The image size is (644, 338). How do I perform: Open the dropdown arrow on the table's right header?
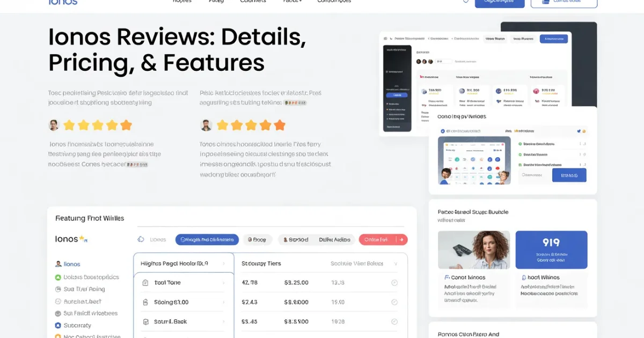tap(396, 264)
